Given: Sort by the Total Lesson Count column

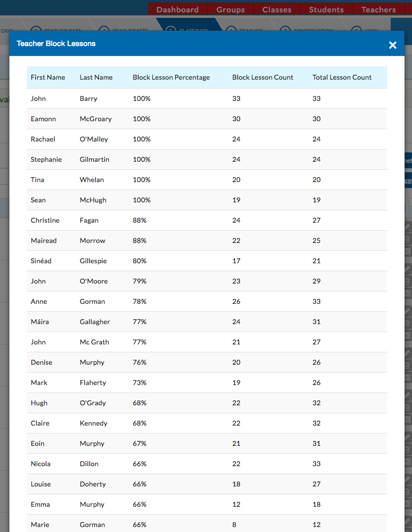Looking at the screenshot, I should pyautogui.click(x=342, y=77).
